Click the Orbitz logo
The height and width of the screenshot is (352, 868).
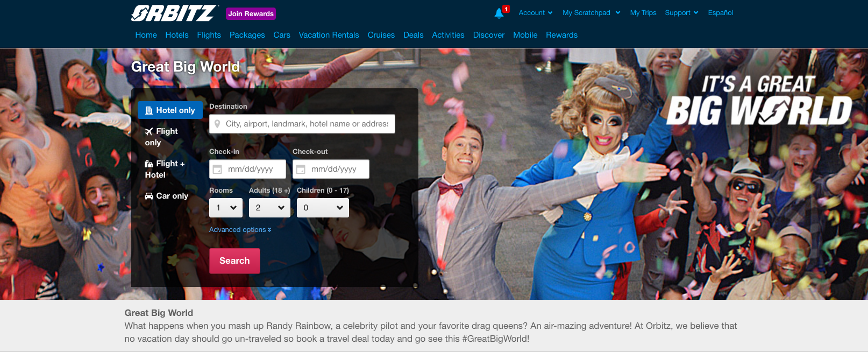click(174, 13)
